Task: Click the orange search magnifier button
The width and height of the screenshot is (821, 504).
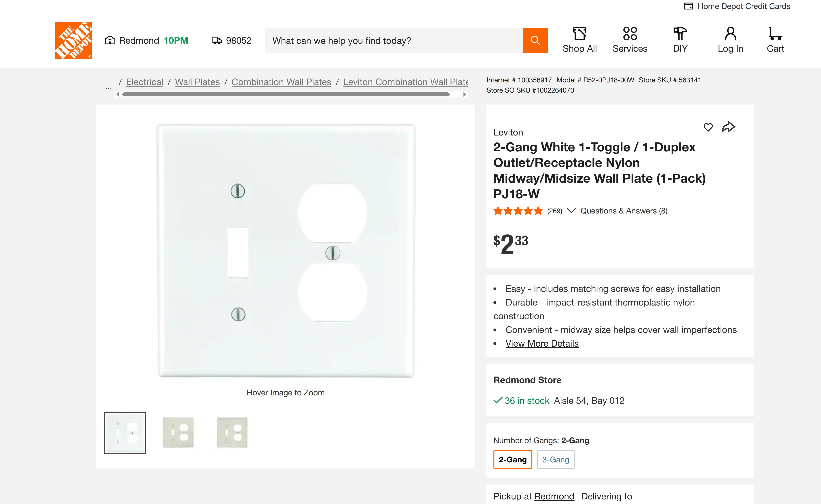Action: [535, 40]
